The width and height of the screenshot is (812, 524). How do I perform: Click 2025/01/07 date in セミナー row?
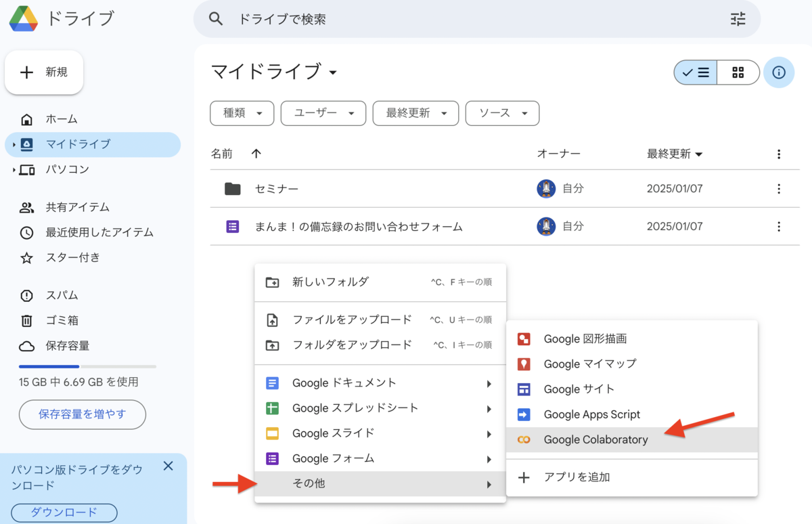[x=675, y=189]
